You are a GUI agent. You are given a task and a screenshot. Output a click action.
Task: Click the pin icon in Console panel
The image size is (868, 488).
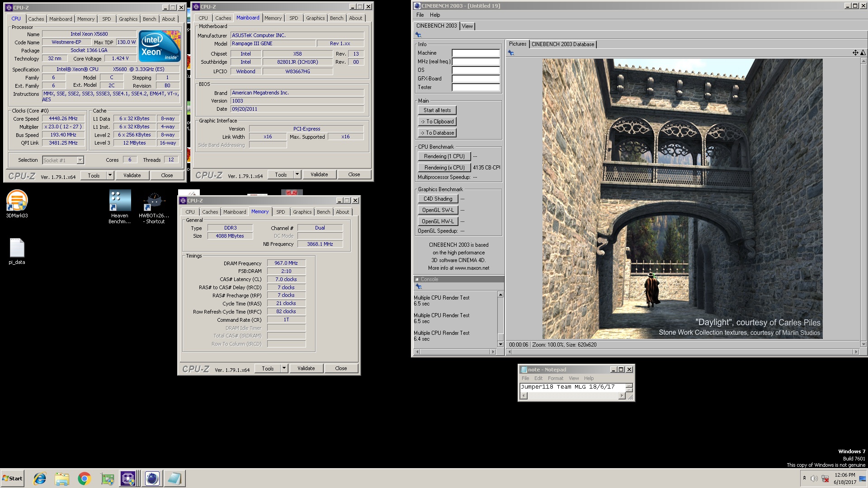[418, 286]
